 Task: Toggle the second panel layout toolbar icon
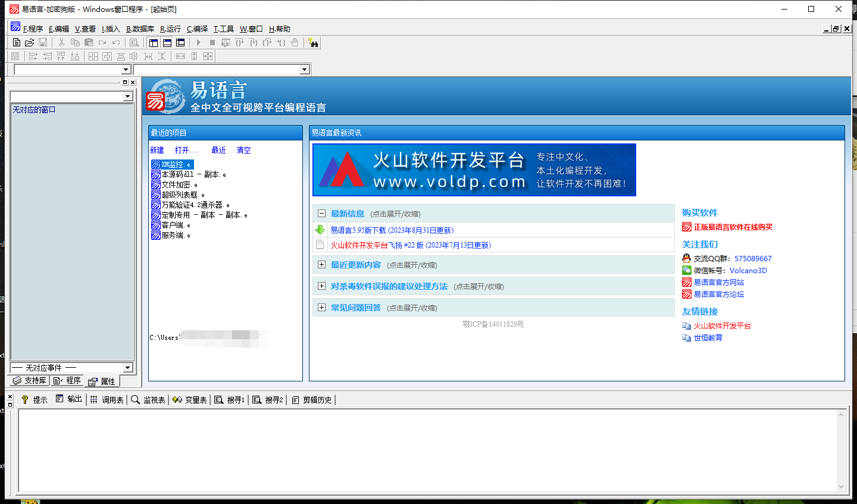[167, 43]
